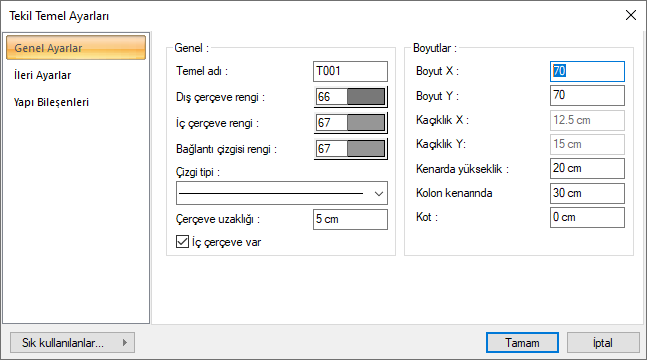Focus the Temel adı field
647x360 pixels.
350,71
